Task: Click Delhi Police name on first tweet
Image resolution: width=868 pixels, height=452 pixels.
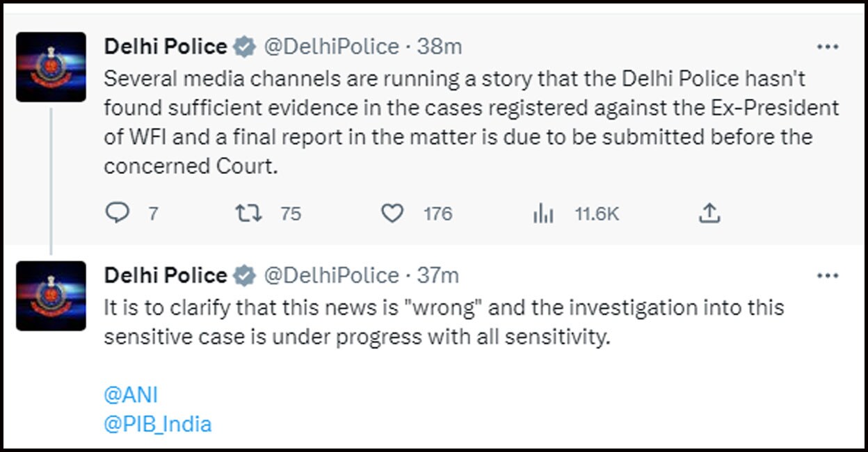Action: 165,47
